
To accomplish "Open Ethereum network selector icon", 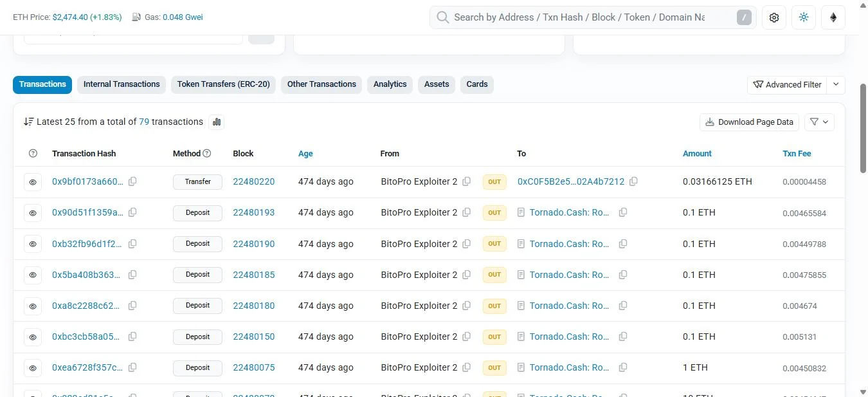I will (833, 17).
